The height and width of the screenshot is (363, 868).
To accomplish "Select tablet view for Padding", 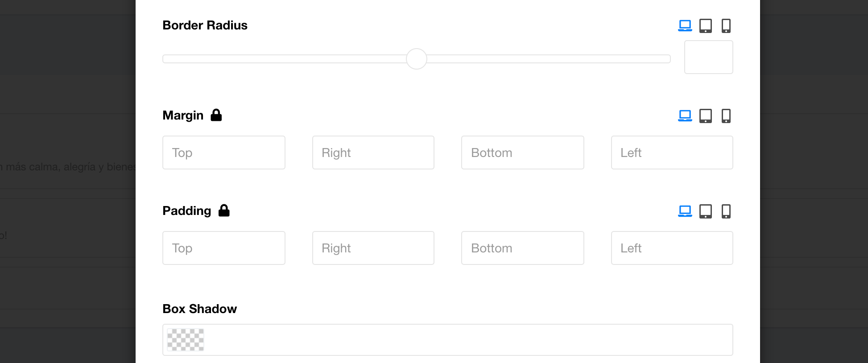I will (705, 211).
